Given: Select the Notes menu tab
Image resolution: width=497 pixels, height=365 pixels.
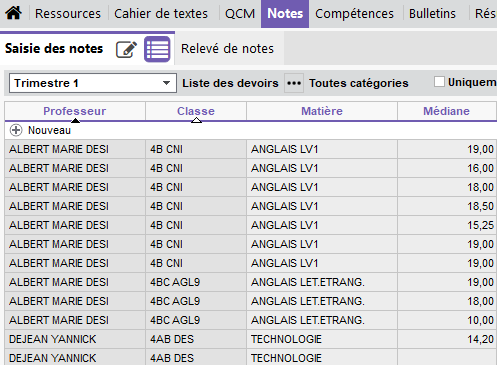Looking at the screenshot, I should [x=285, y=14].
